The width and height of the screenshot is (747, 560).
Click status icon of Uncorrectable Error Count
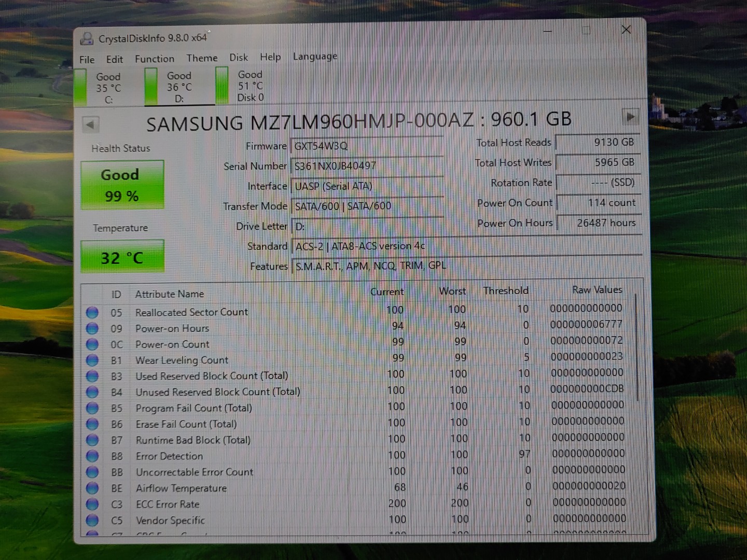click(x=92, y=472)
